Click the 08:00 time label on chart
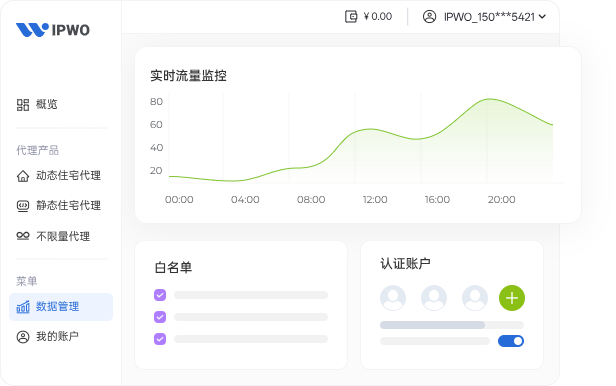Viewport: 616px width, 386px height. (x=311, y=200)
